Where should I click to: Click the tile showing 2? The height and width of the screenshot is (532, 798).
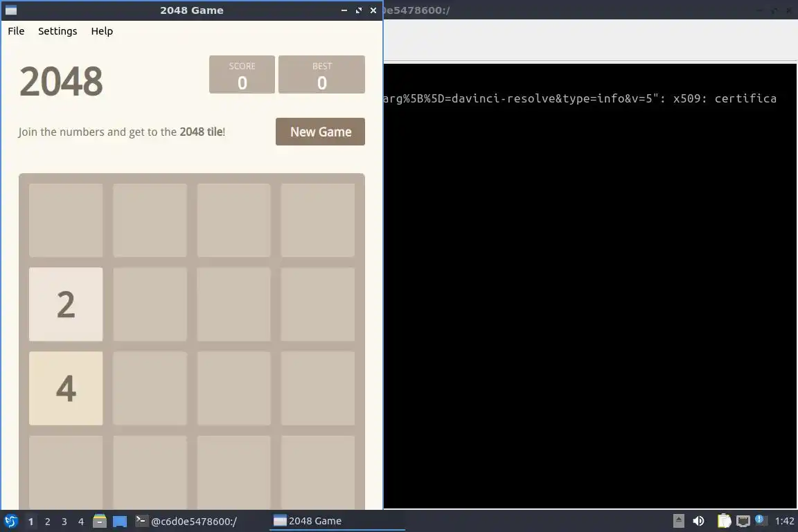[66, 304]
